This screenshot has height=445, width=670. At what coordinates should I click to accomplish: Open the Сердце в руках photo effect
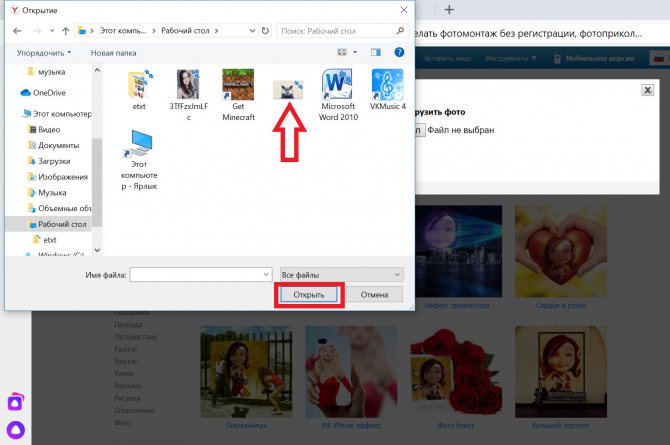(561, 251)
